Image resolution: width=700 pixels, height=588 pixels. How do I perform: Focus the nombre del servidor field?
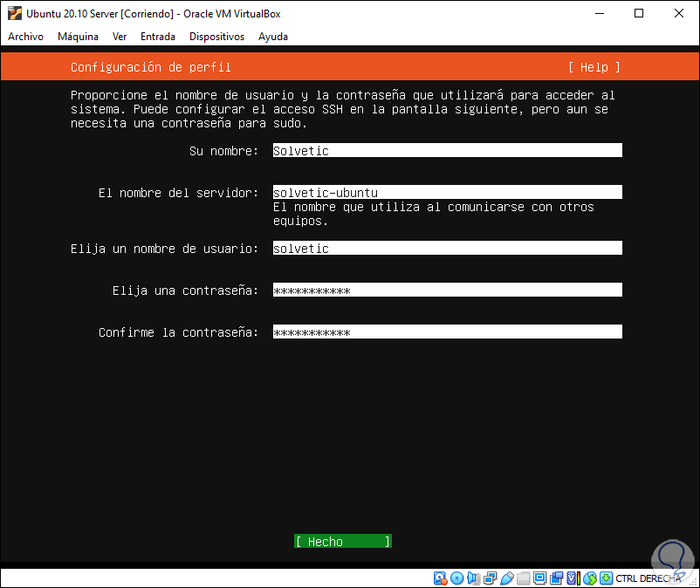(448, 192)
